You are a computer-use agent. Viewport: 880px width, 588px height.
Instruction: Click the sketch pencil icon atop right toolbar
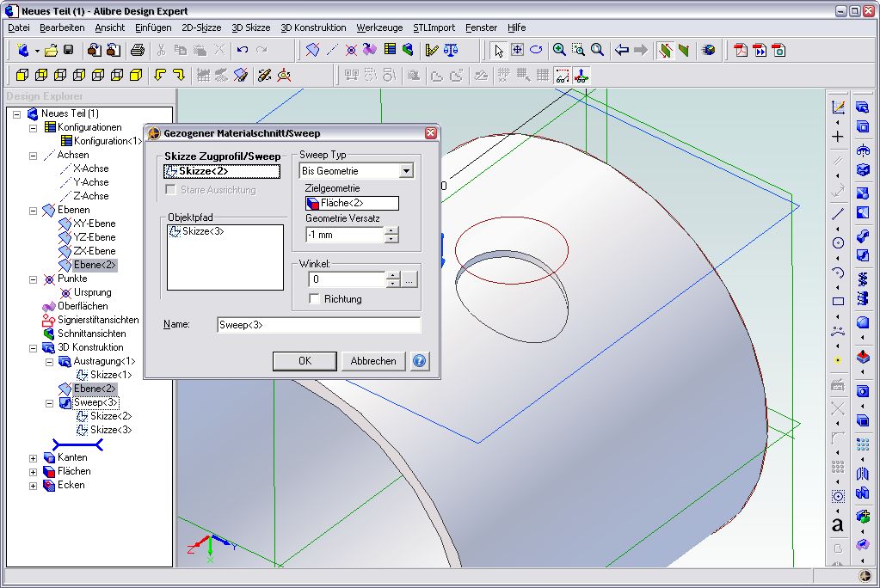[x=838, y=107]
